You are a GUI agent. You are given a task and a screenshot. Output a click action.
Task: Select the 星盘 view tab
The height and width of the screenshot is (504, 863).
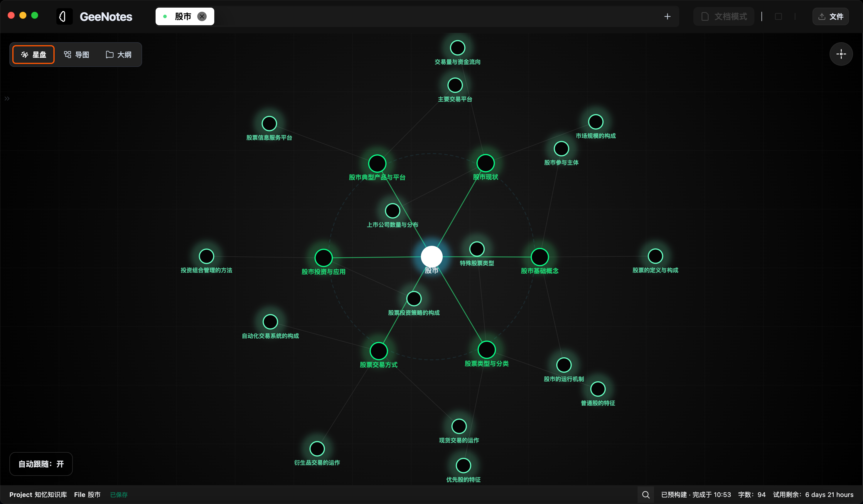coord(33,54)
